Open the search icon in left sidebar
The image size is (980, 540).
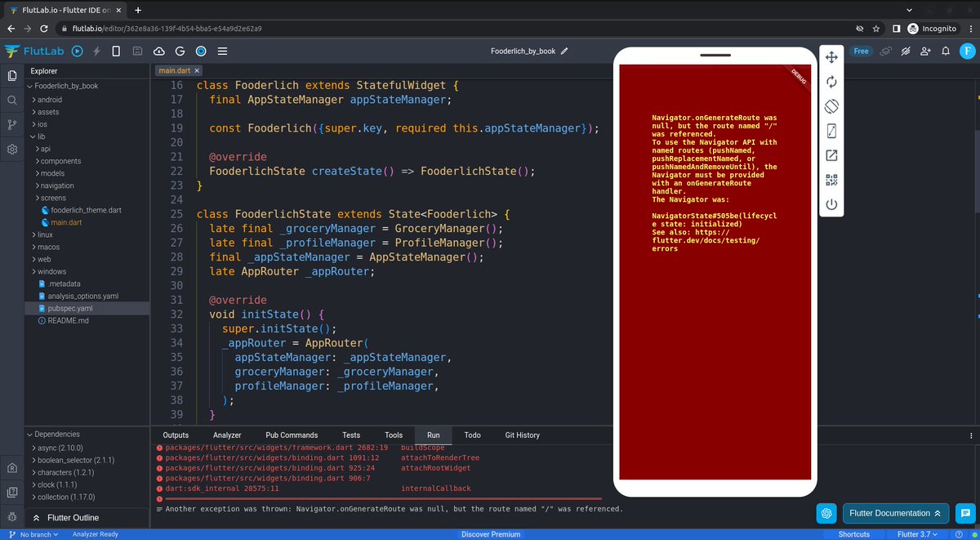12,100
